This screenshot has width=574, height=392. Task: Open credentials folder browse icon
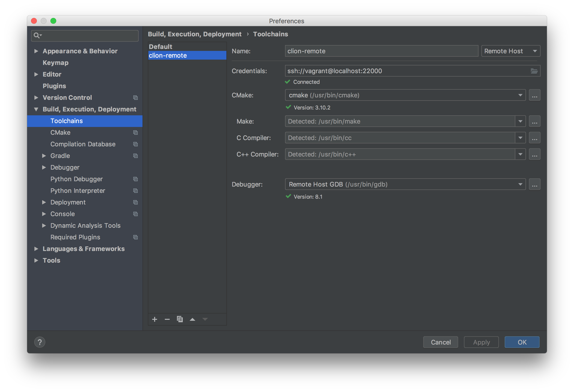[x=534, y=71]
